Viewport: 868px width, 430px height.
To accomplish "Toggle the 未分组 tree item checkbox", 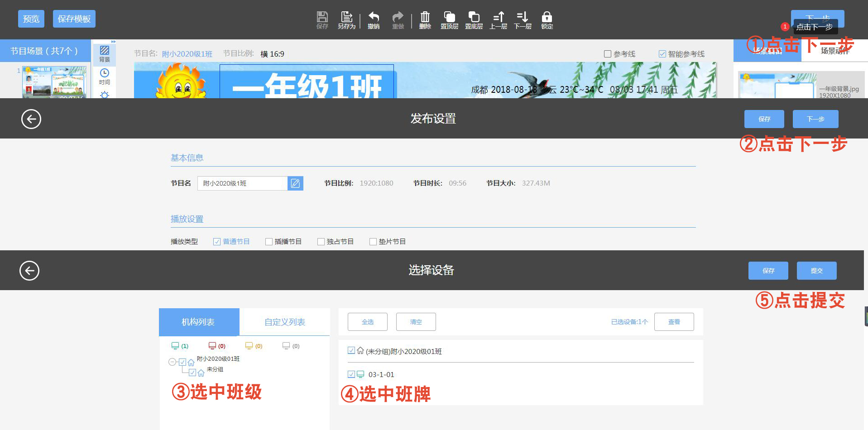I will pos(192,373).
